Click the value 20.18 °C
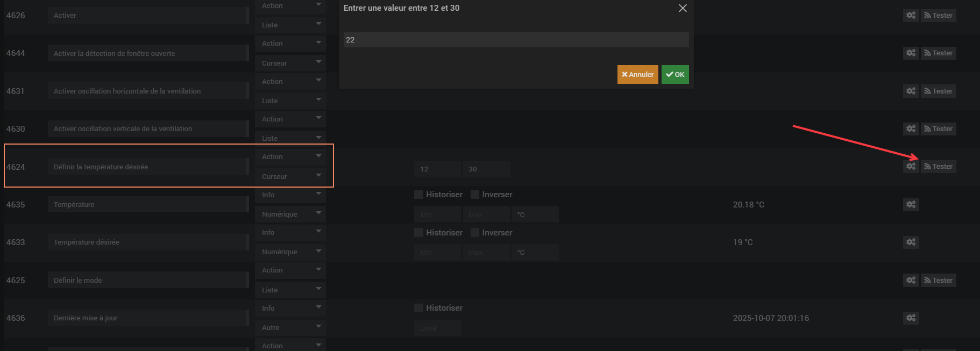980x351 pixels. click(x=748, y=205)
